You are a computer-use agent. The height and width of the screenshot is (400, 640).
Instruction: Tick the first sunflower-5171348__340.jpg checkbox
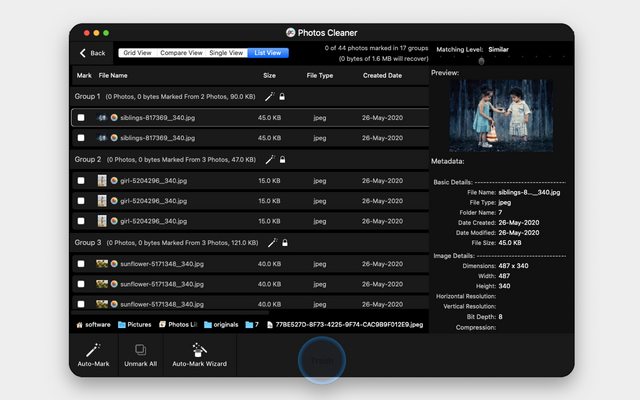coord(81,264)
